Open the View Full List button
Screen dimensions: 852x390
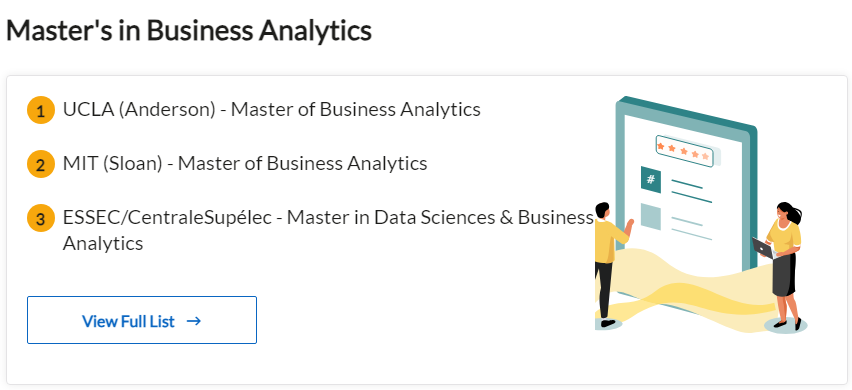point(142,320)
